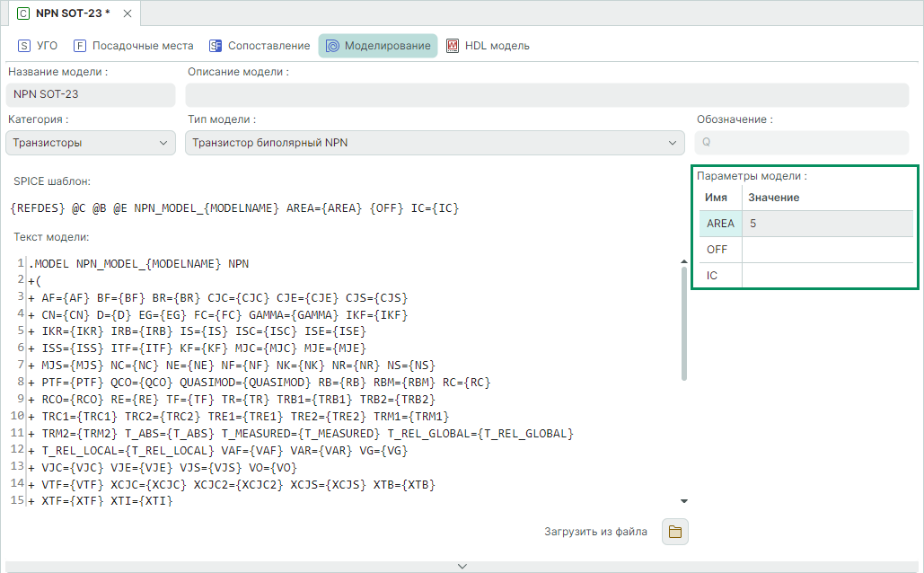
Task: Click the folder icon to load model file
Action: 674,532
